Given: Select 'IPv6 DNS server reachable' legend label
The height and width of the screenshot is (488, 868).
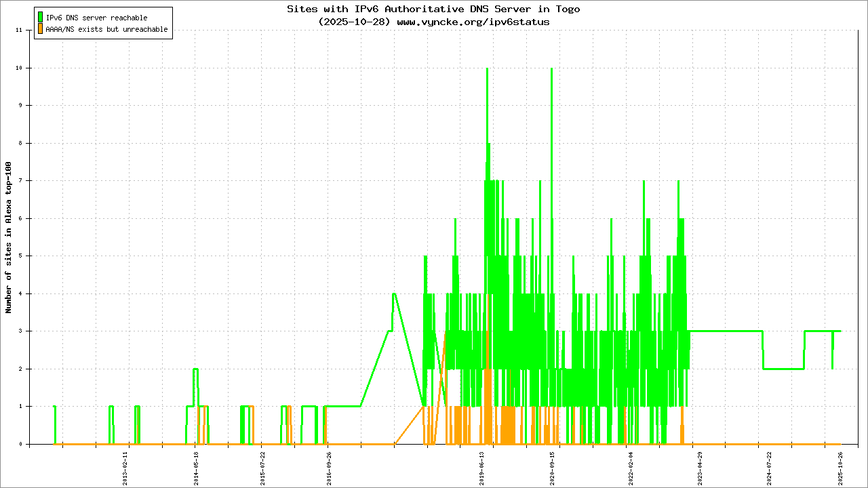Looking at the screenshot, I should 96,18.
